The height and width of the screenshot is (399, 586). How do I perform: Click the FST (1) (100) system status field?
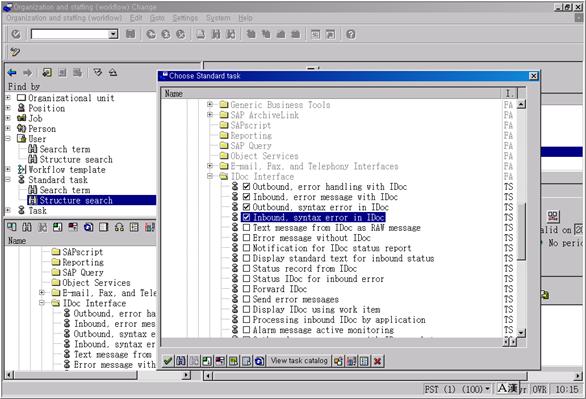click(x=457, y=390)
